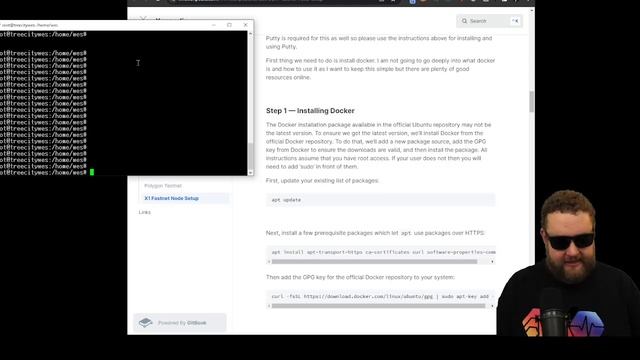Click the PuTTY terminal scrollbar thumb
The image size is (640, 360).
coord(251,156)
